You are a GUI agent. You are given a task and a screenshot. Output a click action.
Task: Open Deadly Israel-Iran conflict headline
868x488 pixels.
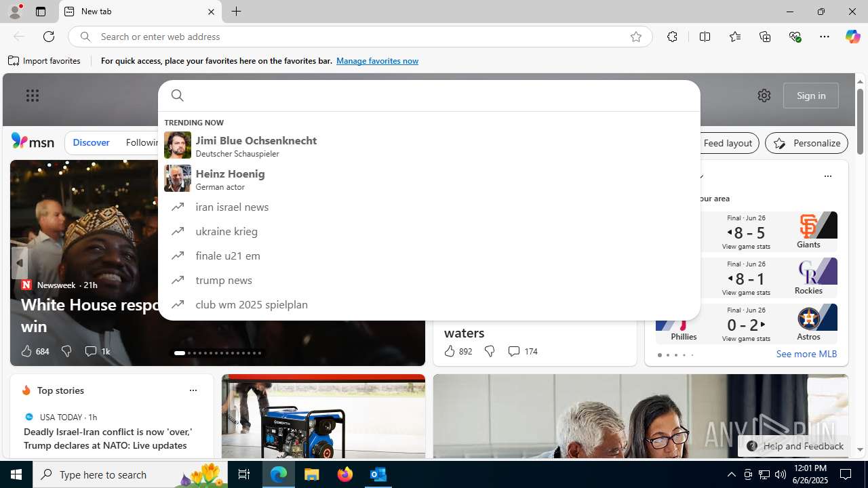tap(108, 439)
